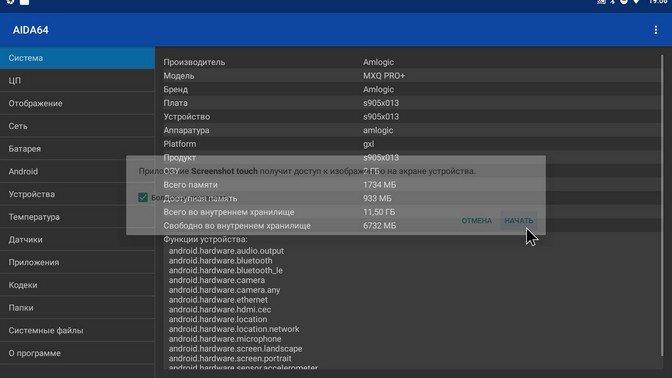Image resolution: width=672 pixels, height=378 pixels.
Task: Select android.hardware.hdmi.cec entry
Action: [220, 309]
